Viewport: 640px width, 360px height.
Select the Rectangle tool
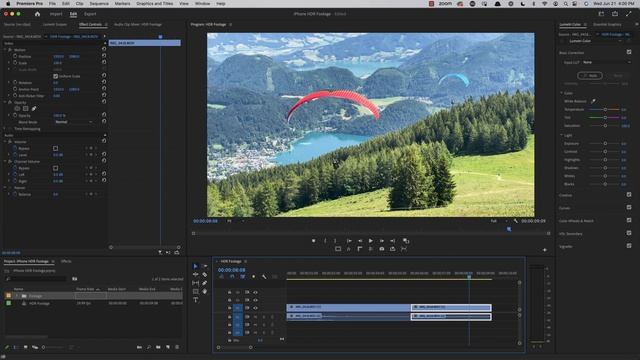[x=196, y=292]
